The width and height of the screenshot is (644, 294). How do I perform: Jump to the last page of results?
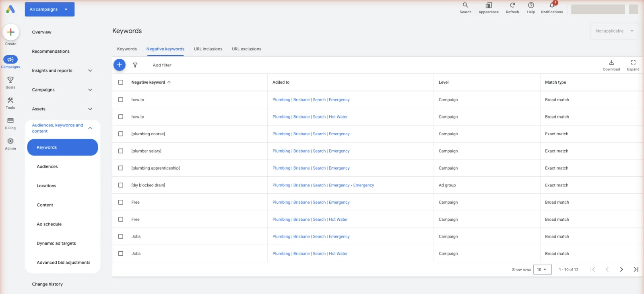636,269
